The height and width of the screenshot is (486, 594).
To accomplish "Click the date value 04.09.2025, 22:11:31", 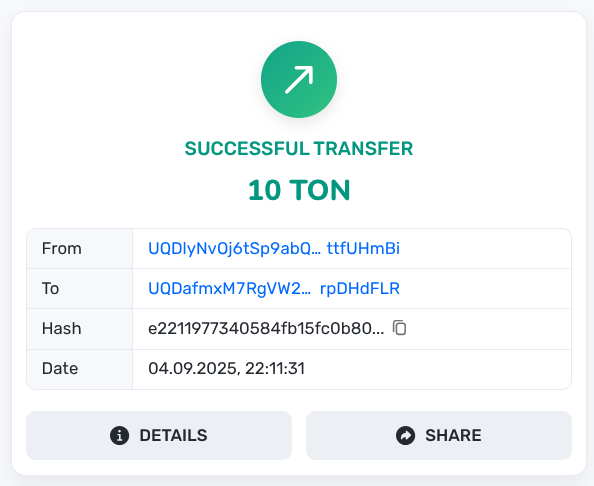I will 227,369.
